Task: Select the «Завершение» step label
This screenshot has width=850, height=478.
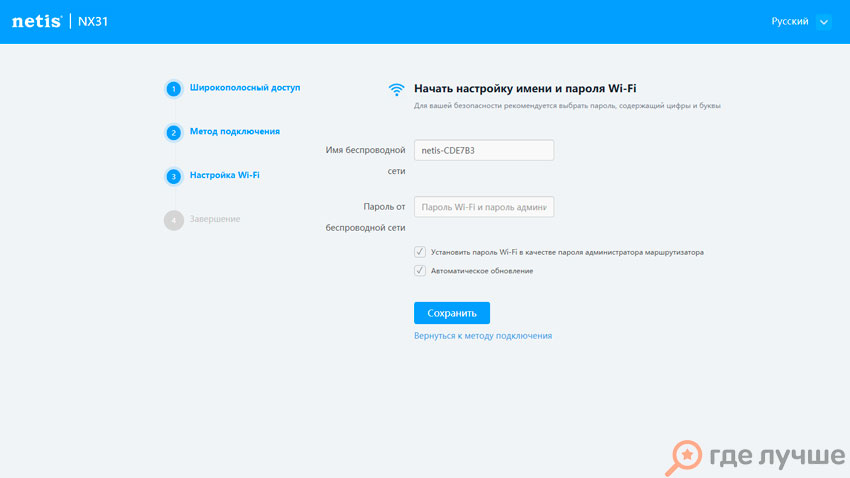Action: (x=215, y=219)
